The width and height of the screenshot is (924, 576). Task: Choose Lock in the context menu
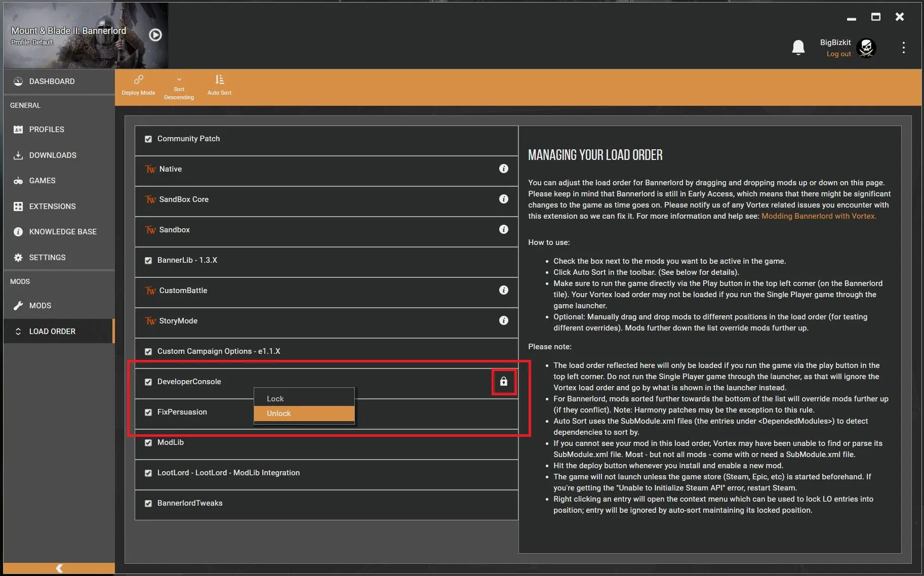304,398
